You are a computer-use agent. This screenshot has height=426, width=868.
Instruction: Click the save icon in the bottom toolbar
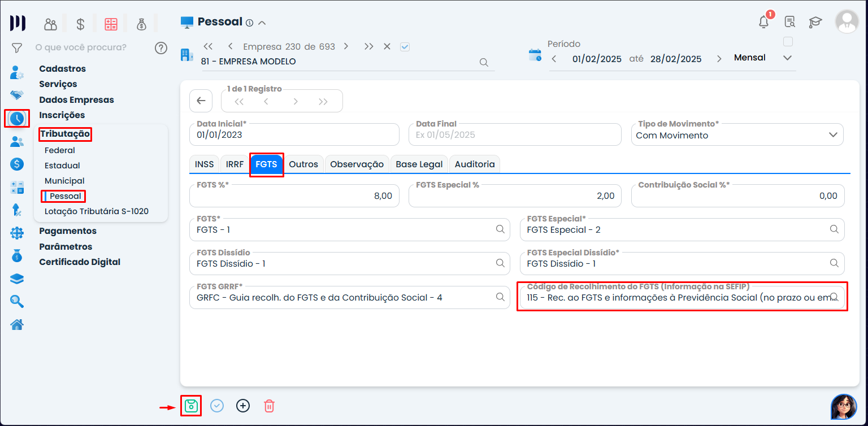point(191,406)
